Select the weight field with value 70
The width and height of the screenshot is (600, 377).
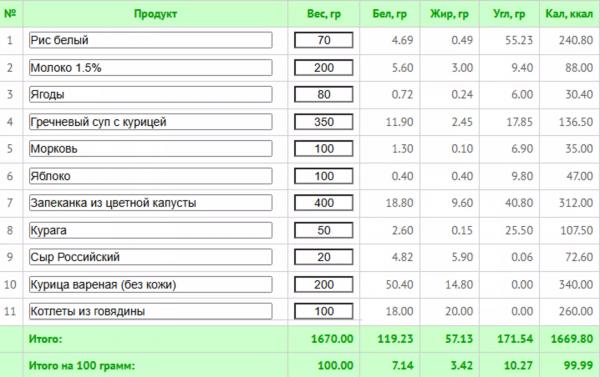324,40
